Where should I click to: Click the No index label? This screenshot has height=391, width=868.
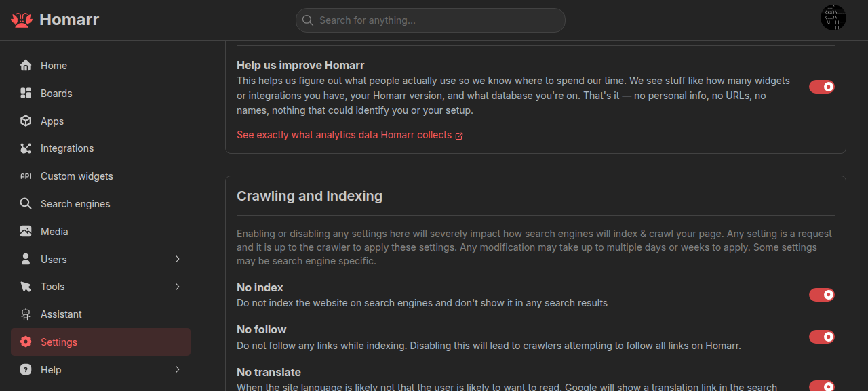pyautogui.click(x=260, y=287)
